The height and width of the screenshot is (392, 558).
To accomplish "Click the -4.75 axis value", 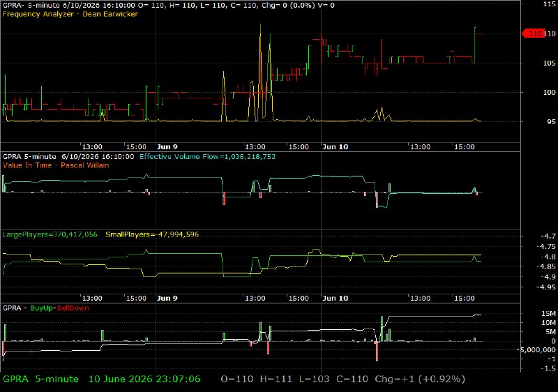I will click(546, 247).
